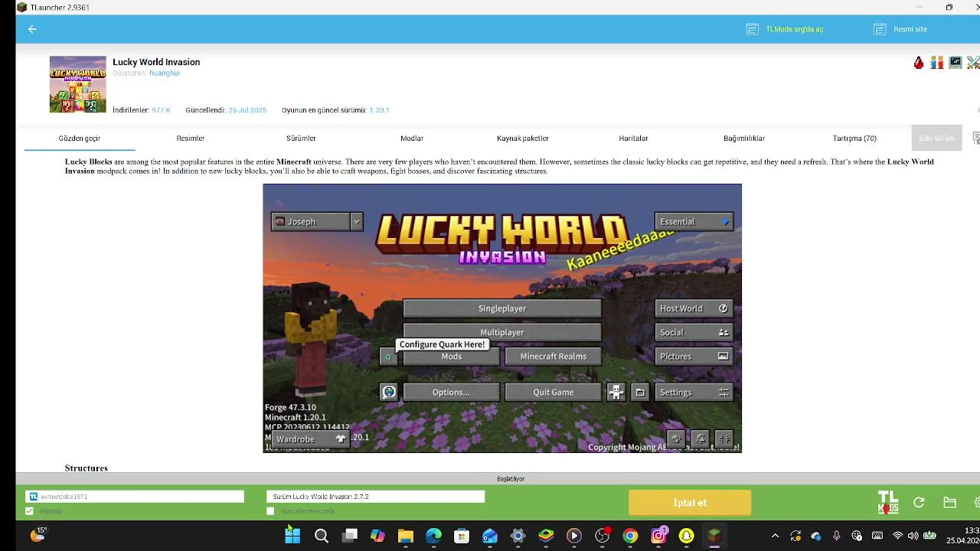Image resolution: width=980 pixels, height=551 pixels.
Task: Click the red potion category icon
Action: (919, 63)
